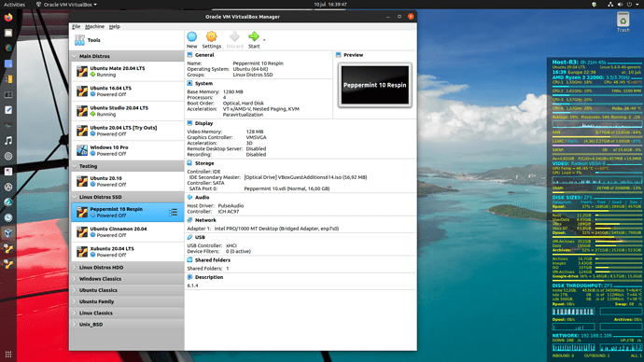Click the Display section icon

[189, 123]
